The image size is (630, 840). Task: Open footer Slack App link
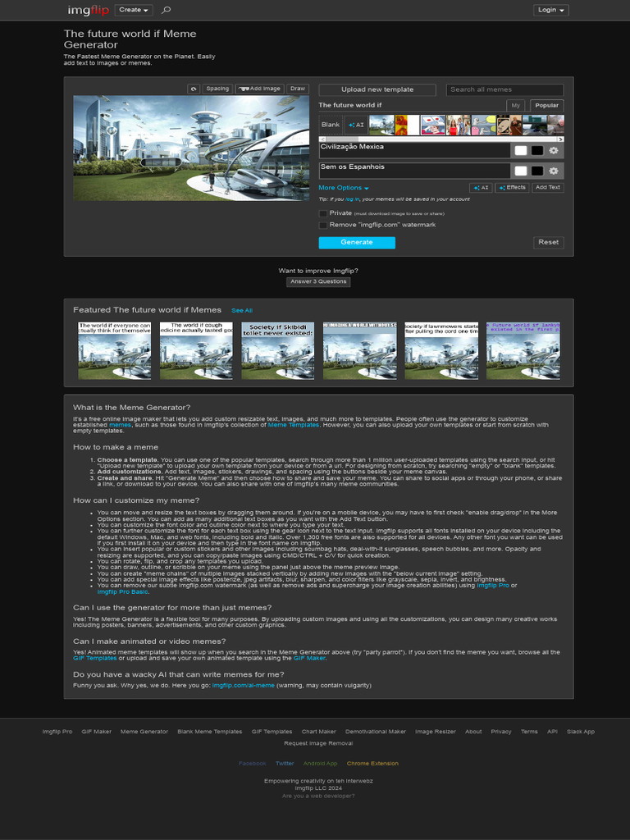(581, 731)
